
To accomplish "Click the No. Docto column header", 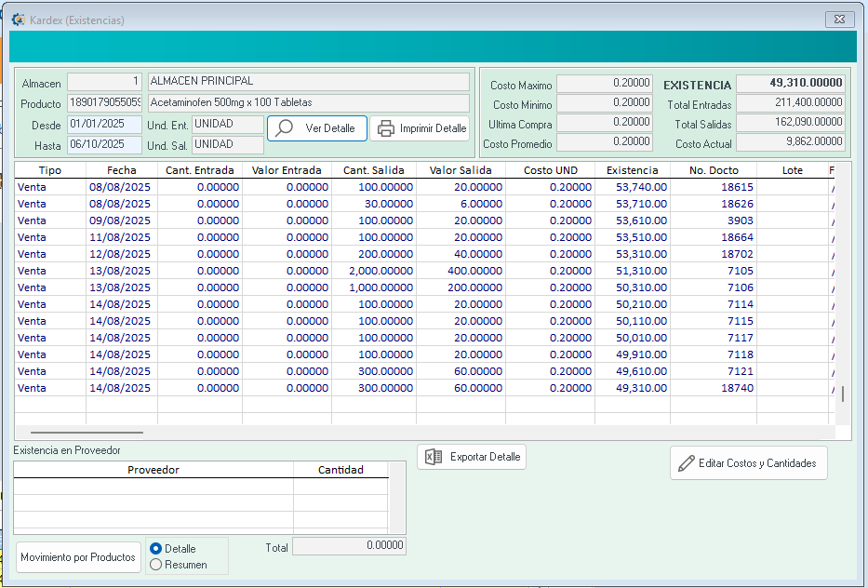I will click(x=713, y=170).
